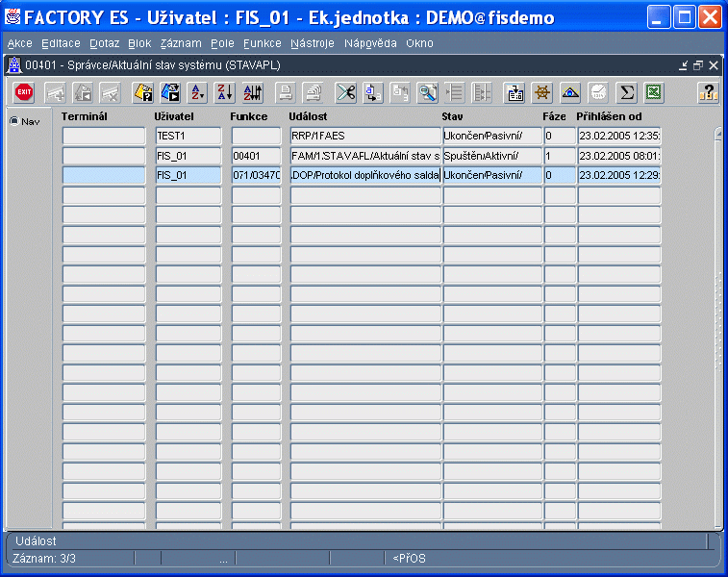Click the triangle with eye icon
The height and width of the screenshot is (577, 728).
[570, 93]
